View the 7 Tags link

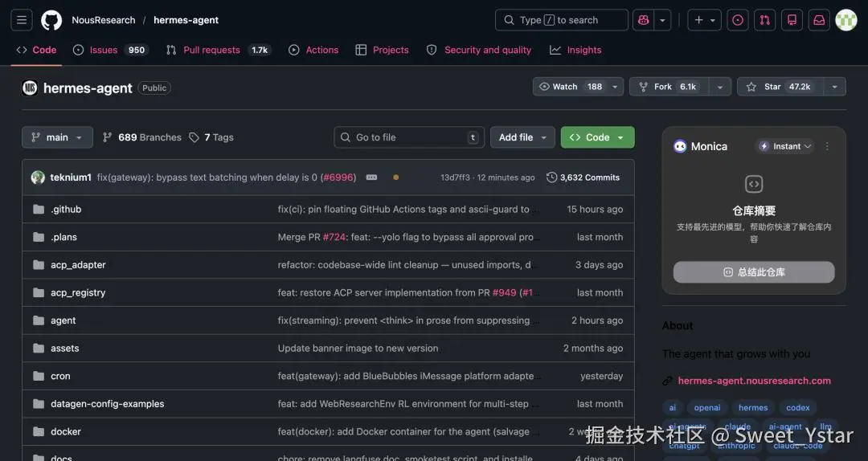(211, 137)
